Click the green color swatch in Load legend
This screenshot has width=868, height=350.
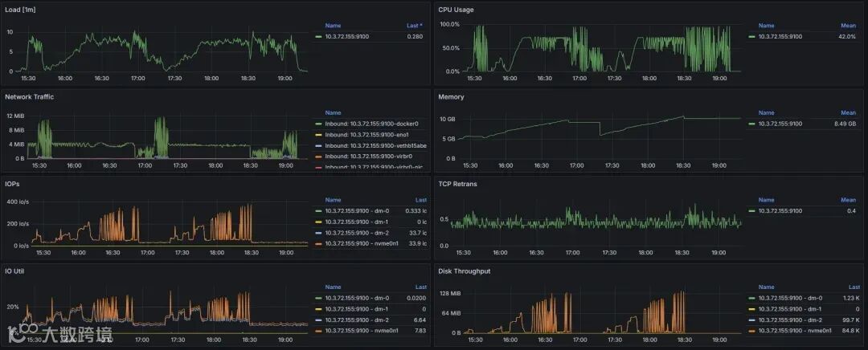(x=317, y=36)
